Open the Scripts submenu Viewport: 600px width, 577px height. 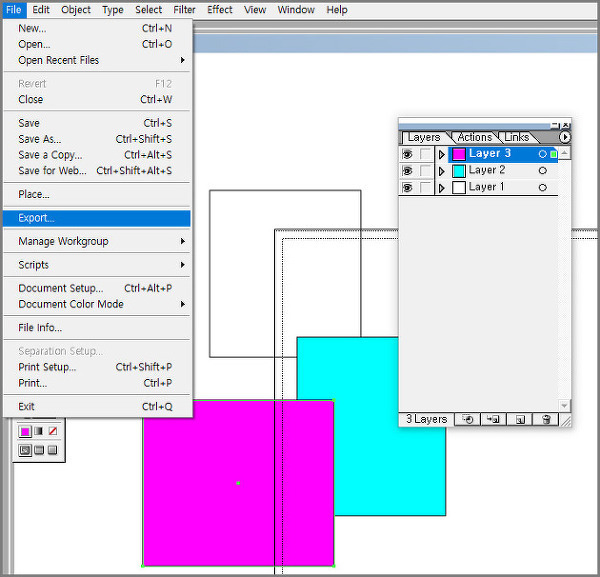pyautogui.click(x=96, y=265)
